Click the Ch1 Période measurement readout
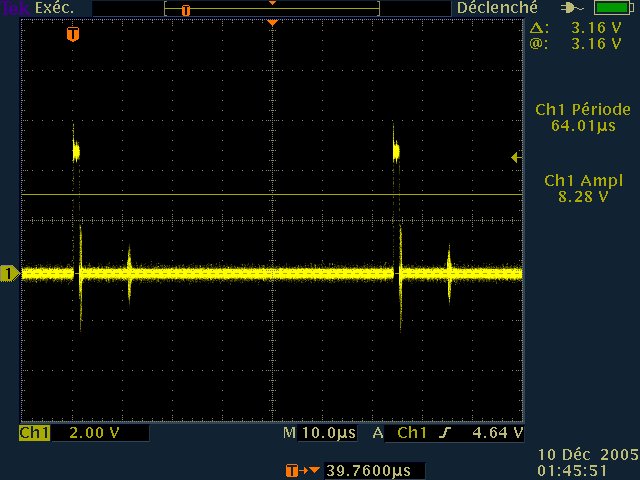640x480 pixels. click(582, 118)
